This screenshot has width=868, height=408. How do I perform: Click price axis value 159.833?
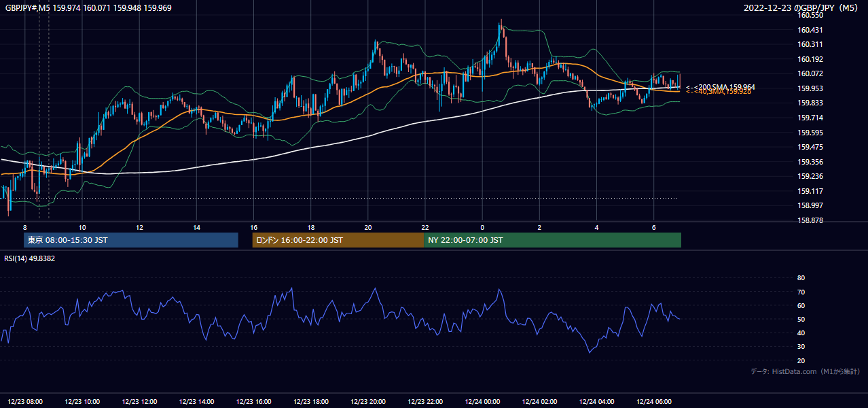810,103
